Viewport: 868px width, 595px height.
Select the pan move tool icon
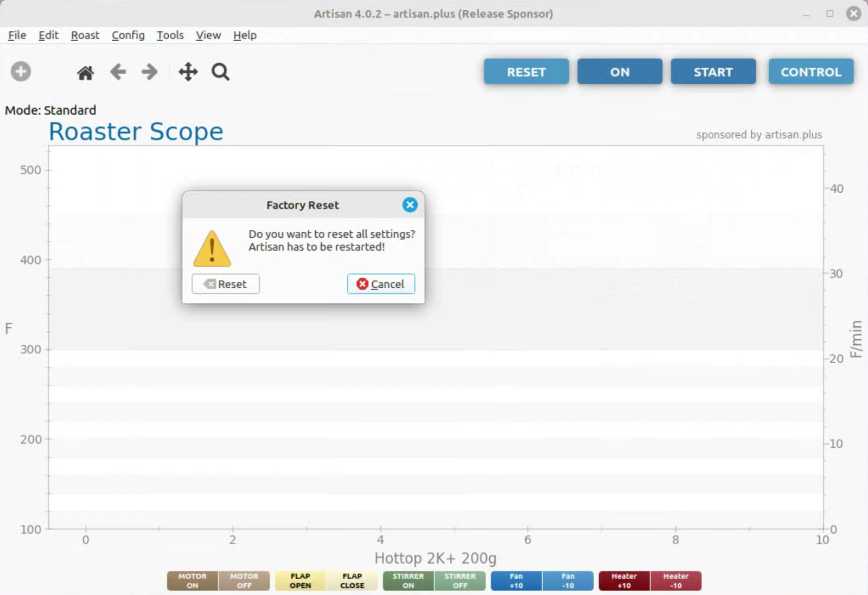pos(188,72)
